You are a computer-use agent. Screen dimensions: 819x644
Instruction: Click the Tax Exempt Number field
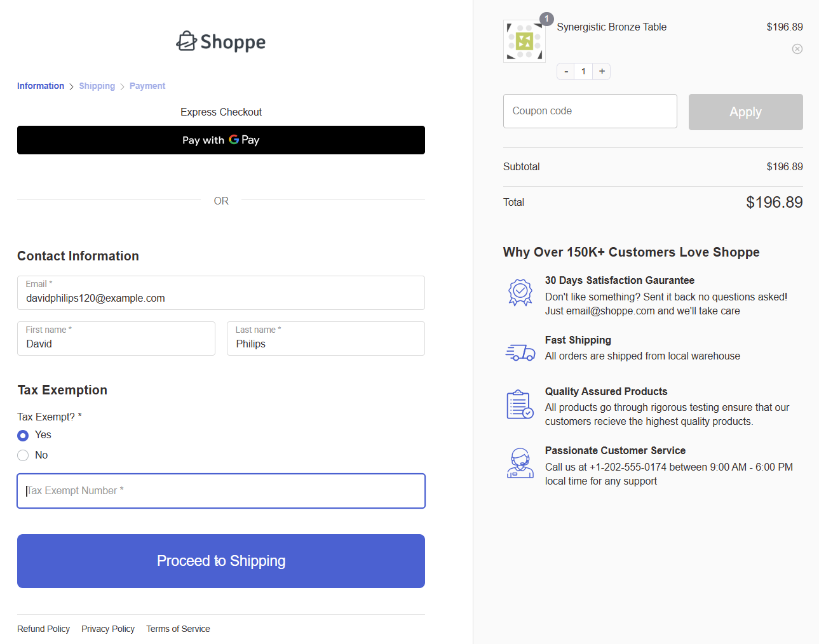coord(220,491)
